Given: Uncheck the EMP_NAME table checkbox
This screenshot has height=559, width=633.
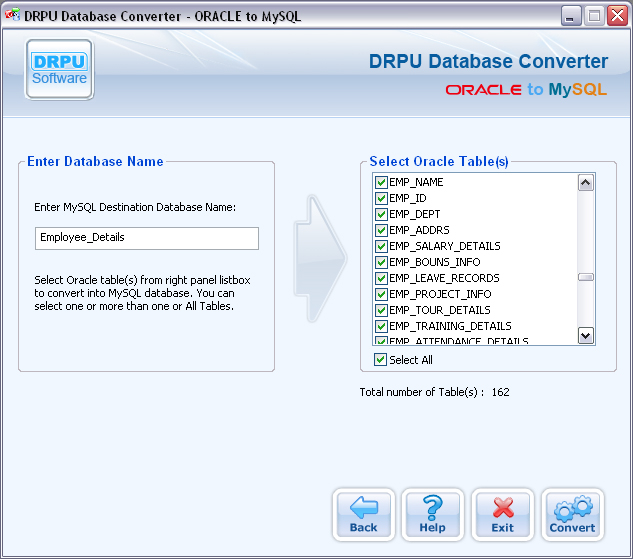Looking at the screenshot, I should pos(381,183).
